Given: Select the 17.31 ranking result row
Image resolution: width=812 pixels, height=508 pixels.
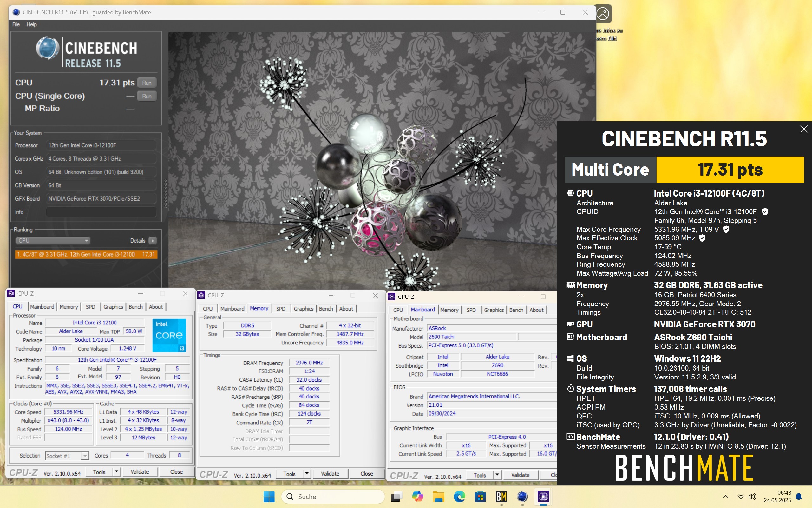Looking at the screenshot, I should (x=86, y=254).
